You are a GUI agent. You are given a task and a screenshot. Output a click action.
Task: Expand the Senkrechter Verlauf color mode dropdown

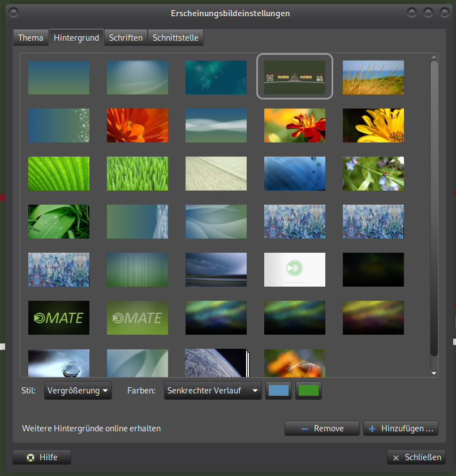pyautogui.click(x=213, y=391)
